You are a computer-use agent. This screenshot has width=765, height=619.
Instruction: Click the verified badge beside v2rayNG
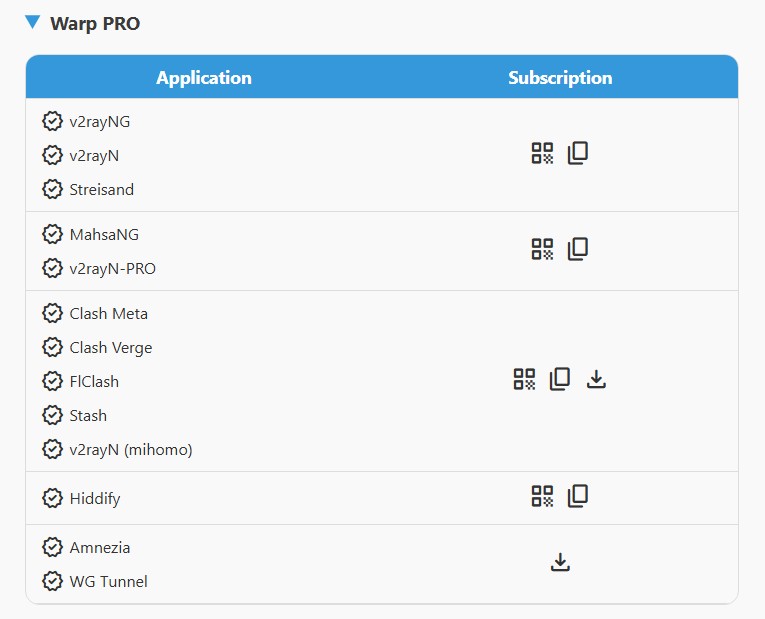pos(52,122)
